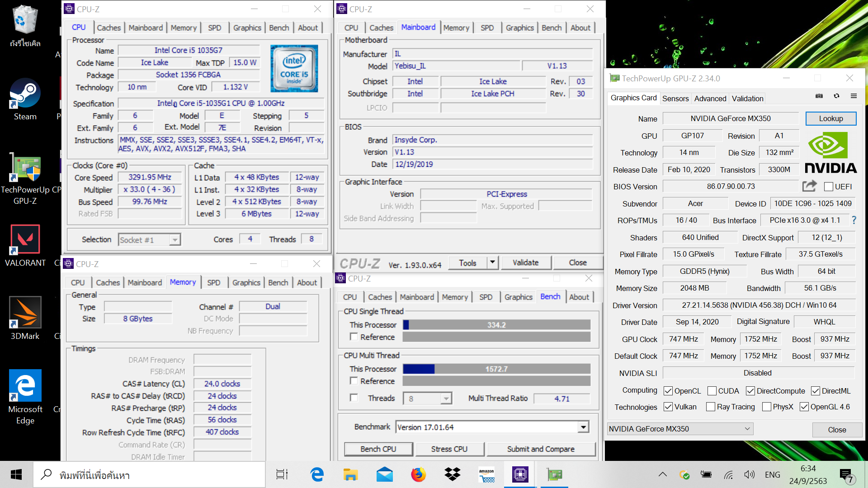Open Firefox from the taskbar
Image resolution: width=868 pixels, height=488 pixels.
pos(418,474)
